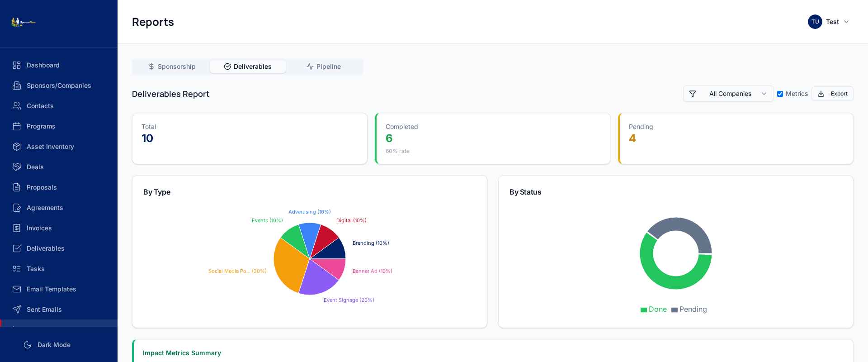Click the Asset Inventory box icon

click(x=17, y=147)
